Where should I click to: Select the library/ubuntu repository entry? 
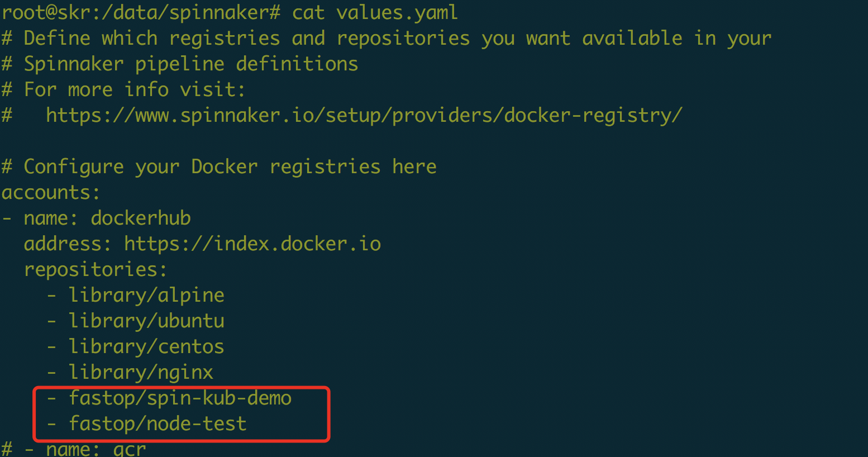click(146, 321)
